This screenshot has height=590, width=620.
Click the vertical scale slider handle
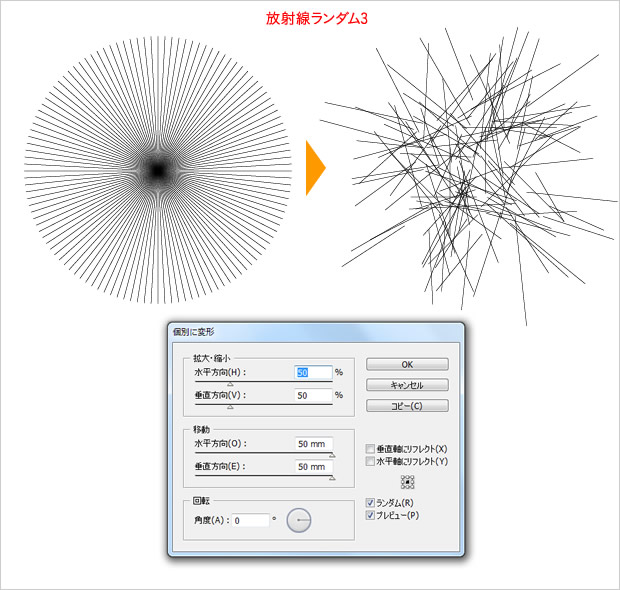pos(230,407)
